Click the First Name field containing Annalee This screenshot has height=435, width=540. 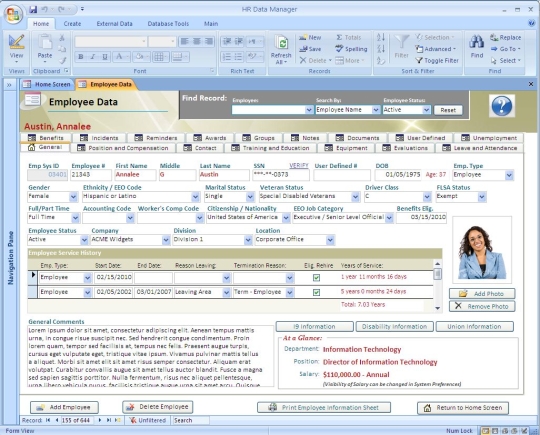[135, 175]
